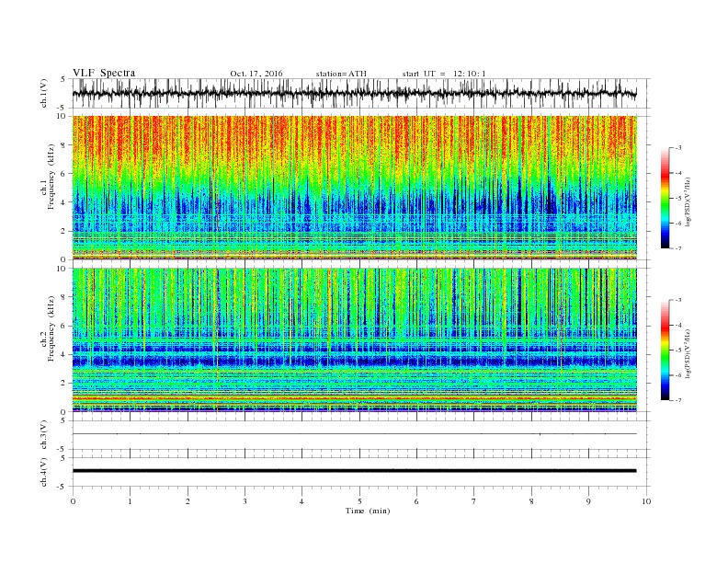Click the date text "Oct. 17, 2016"
Screen dimensions: 728x563
[256, 74]
